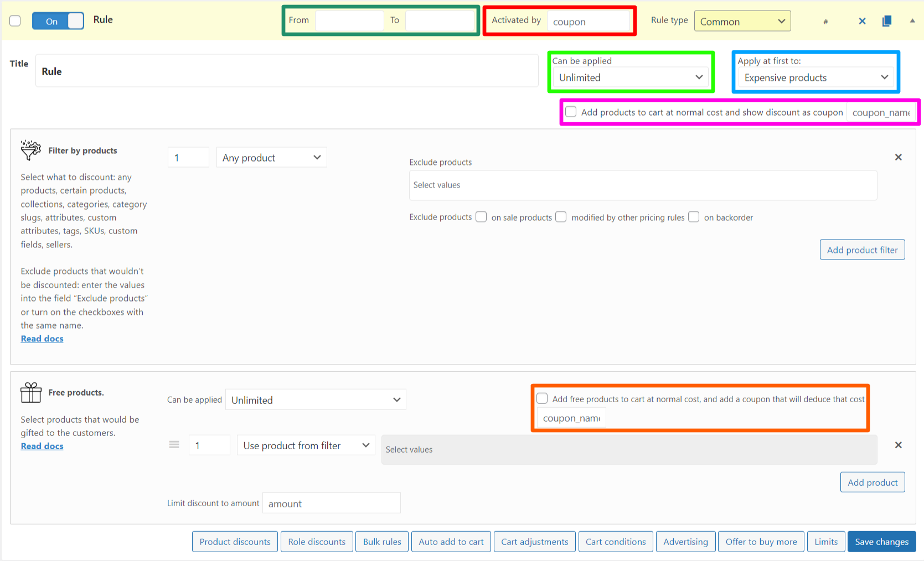Click the Add product button

[873, 482]
